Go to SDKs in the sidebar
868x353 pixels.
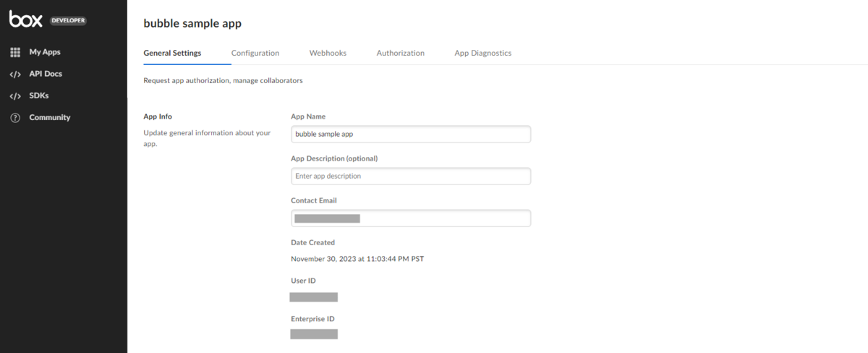click(x=39, y=95)
